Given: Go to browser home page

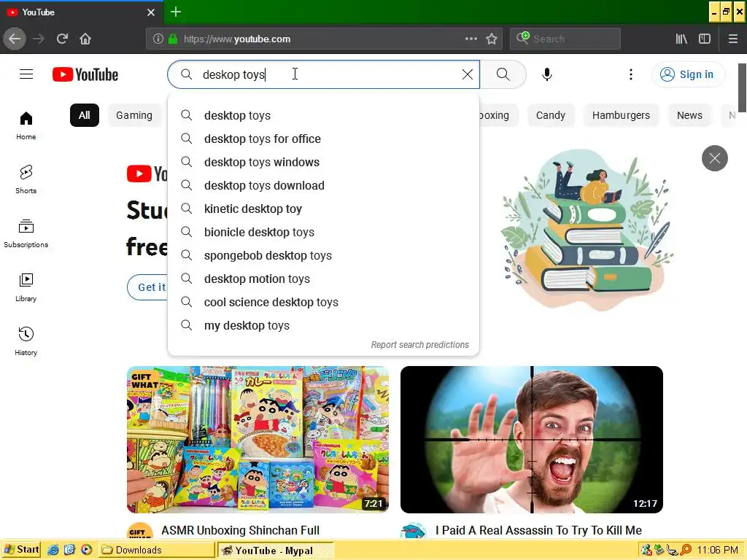Looking at the screenshot, I should pos(85,39).
